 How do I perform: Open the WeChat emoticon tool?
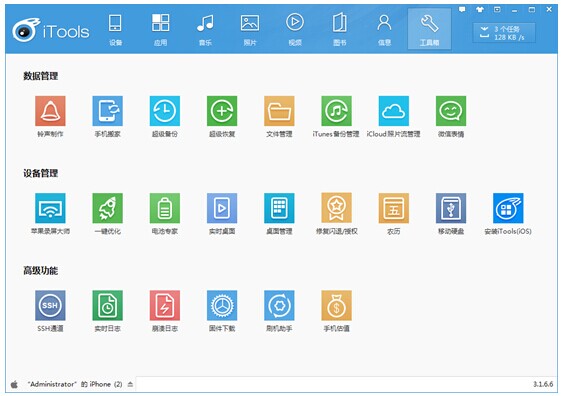451,111
